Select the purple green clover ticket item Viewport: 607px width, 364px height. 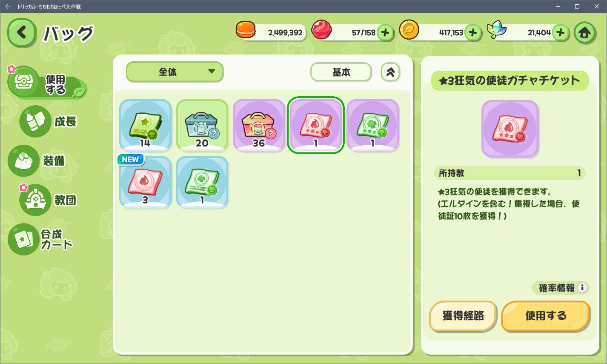click(x=372, y=125)
